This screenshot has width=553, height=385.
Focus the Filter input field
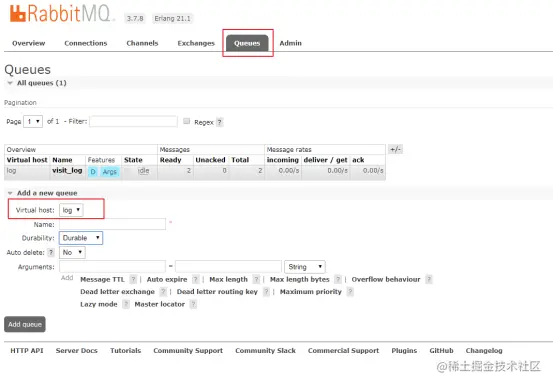tap(133, 121)
